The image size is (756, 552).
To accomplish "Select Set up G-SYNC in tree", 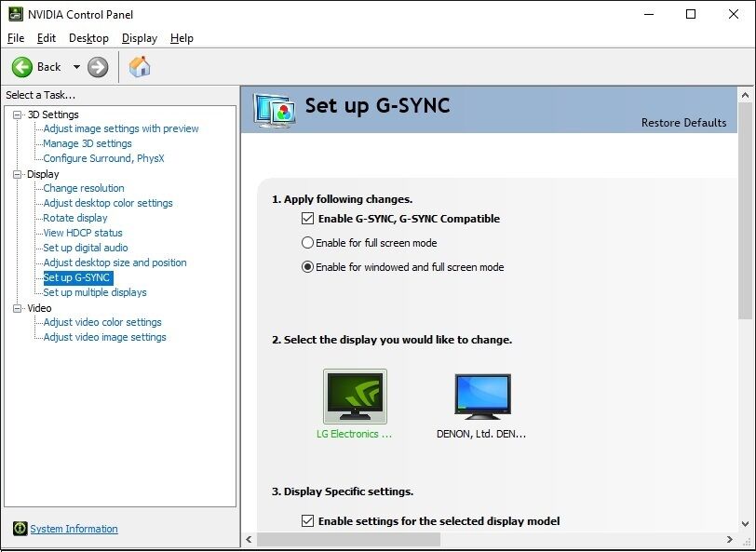I will point(78,277).
